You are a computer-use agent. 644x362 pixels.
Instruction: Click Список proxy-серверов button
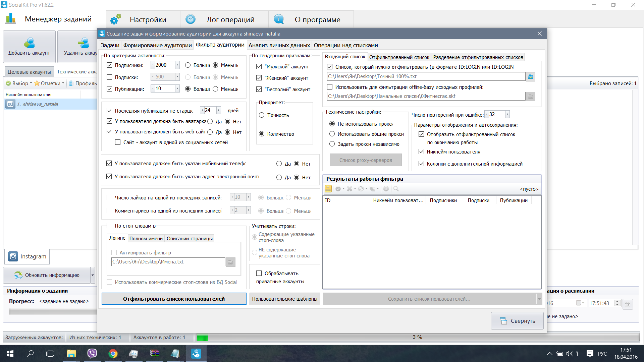pos(366,160)
